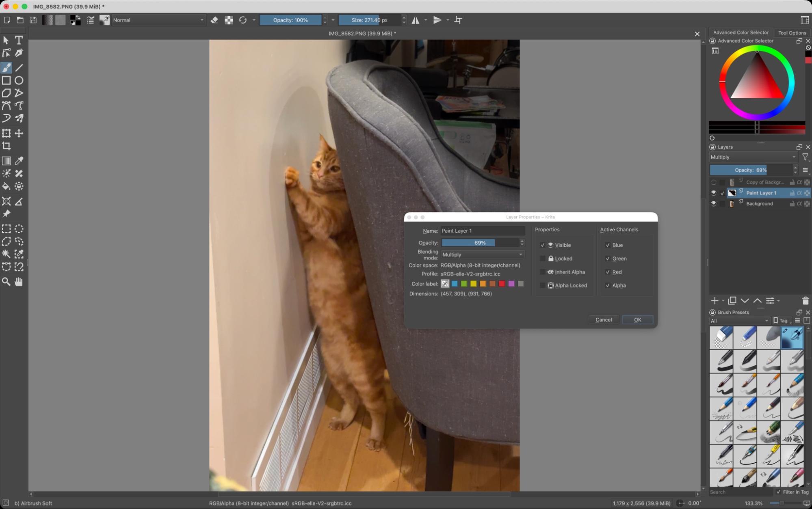The image size is (812, 509).
Task: Hide the Background layer
Action: coord(713,203)
